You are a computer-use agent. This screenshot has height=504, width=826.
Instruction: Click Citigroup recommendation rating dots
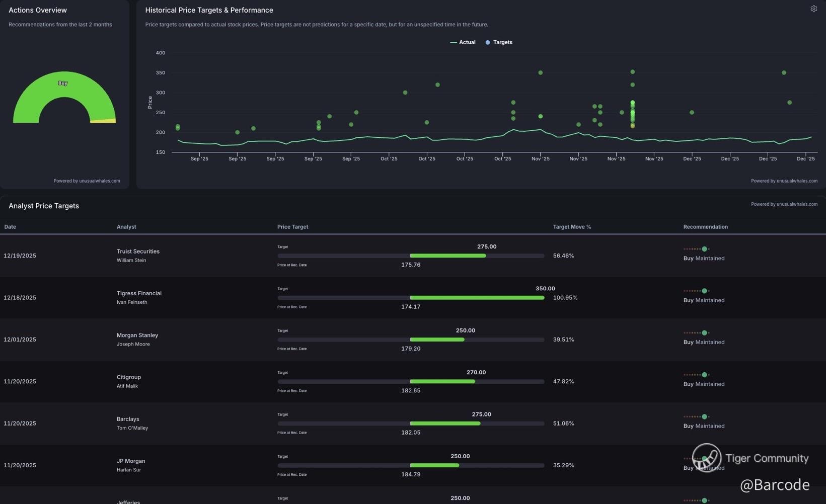697,375
